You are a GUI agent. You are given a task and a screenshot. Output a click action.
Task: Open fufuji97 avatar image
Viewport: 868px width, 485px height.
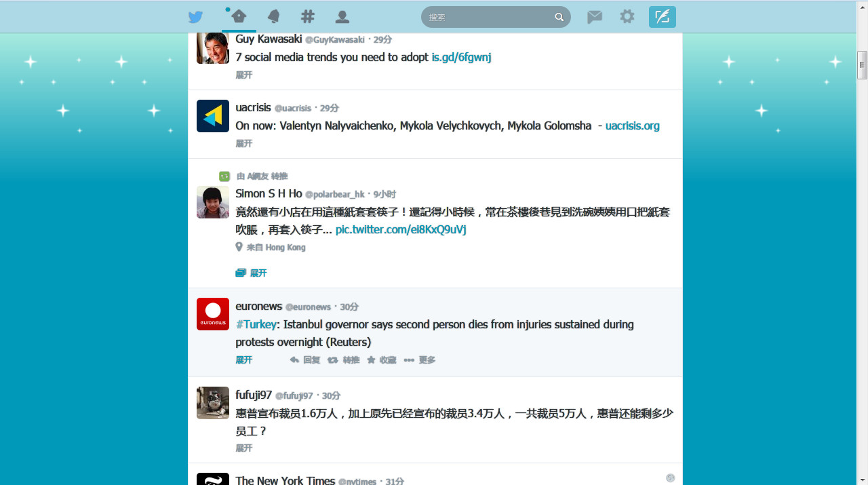pos(213,403)
